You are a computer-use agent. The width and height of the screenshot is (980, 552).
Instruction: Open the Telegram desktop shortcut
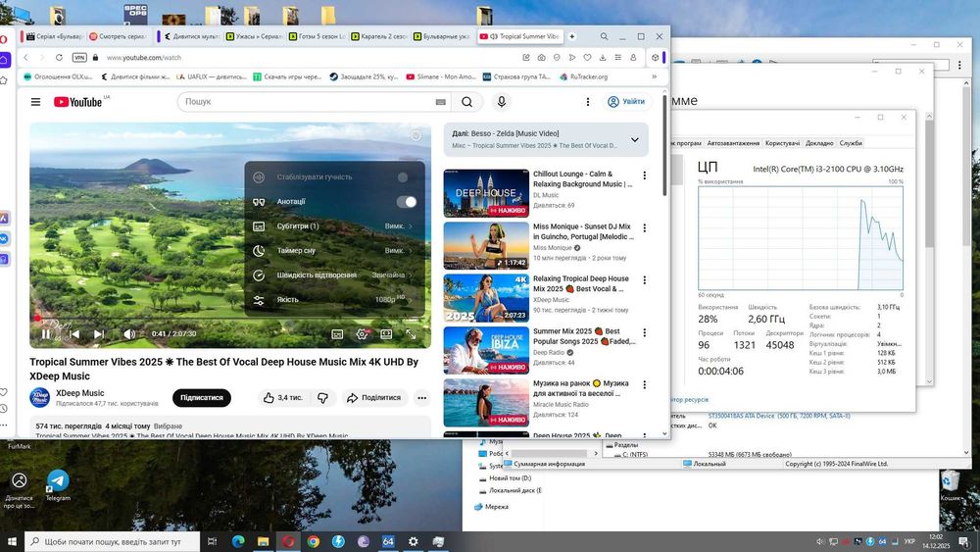coord(58,485)
